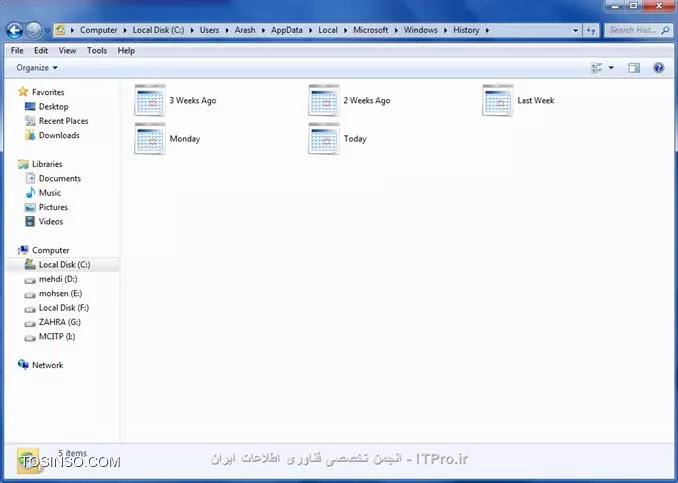
Task: Open the View menu
Action: (67, 51)
